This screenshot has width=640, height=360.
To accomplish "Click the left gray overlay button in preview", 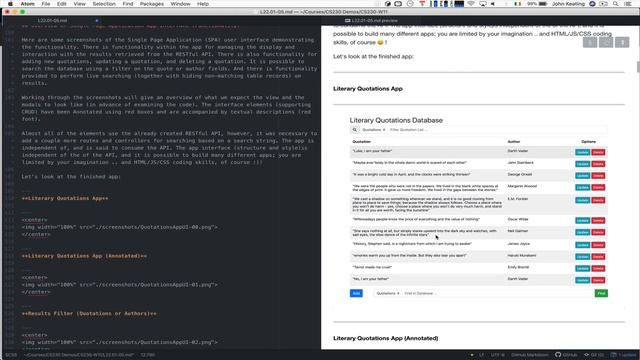I will (590, 42).
